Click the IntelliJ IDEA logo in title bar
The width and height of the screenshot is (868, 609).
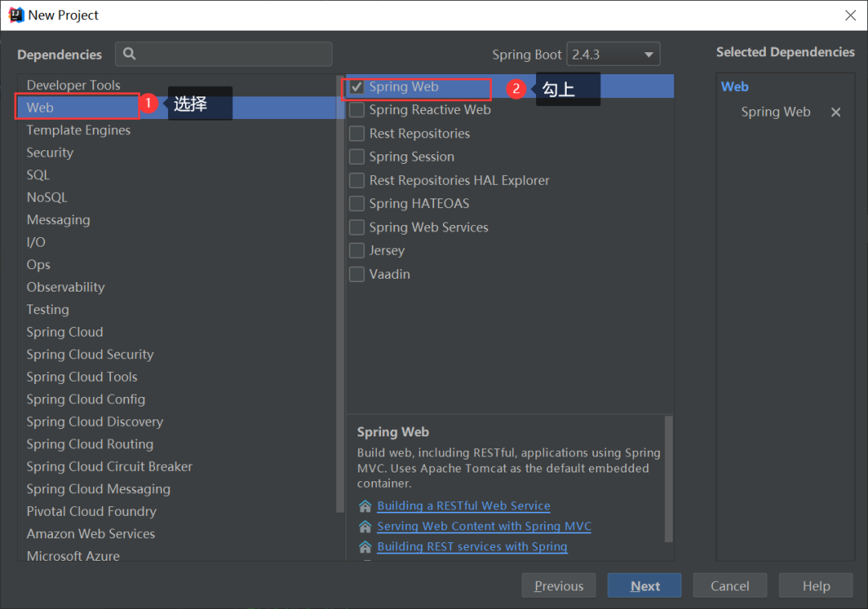pyautogui.click(x=16, y=15)
